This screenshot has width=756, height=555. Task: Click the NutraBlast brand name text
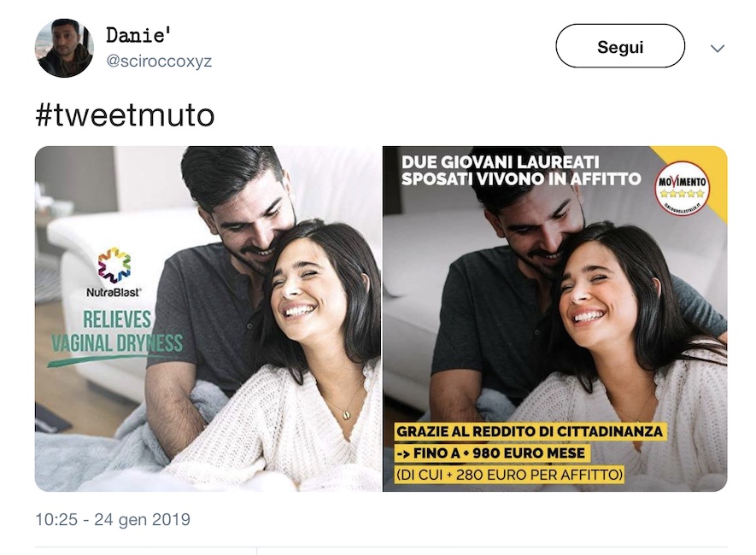coord(114,292)
